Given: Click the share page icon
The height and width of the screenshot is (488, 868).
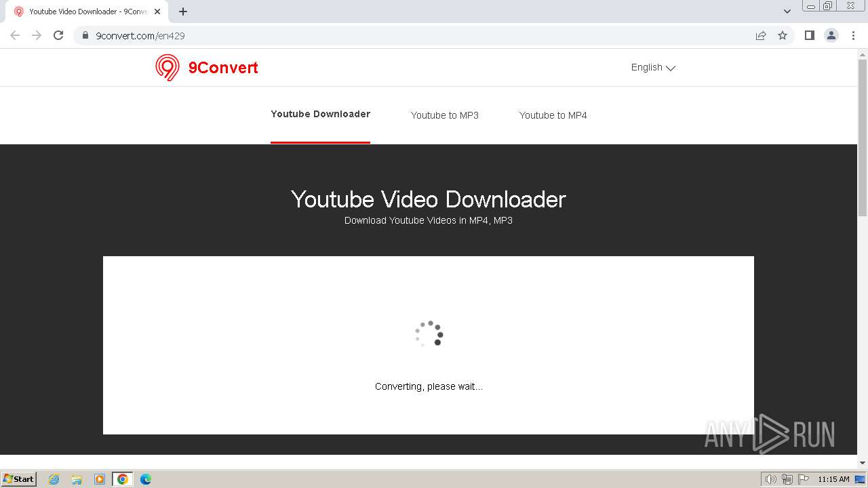Looking at the screenshot, I should [761, 35].
